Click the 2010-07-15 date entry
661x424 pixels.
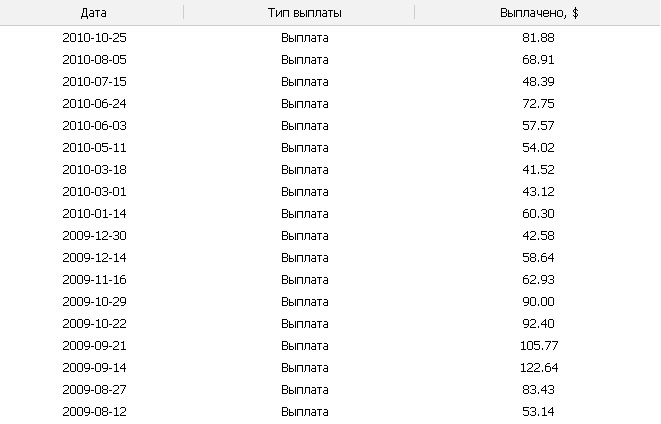[x=94, y=82]
